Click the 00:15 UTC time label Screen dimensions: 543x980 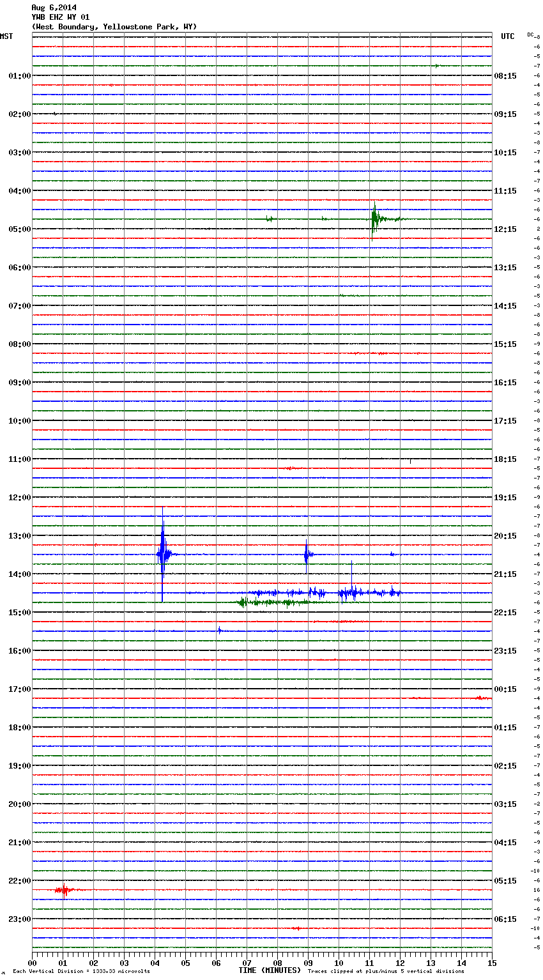(x=505, y=689)
